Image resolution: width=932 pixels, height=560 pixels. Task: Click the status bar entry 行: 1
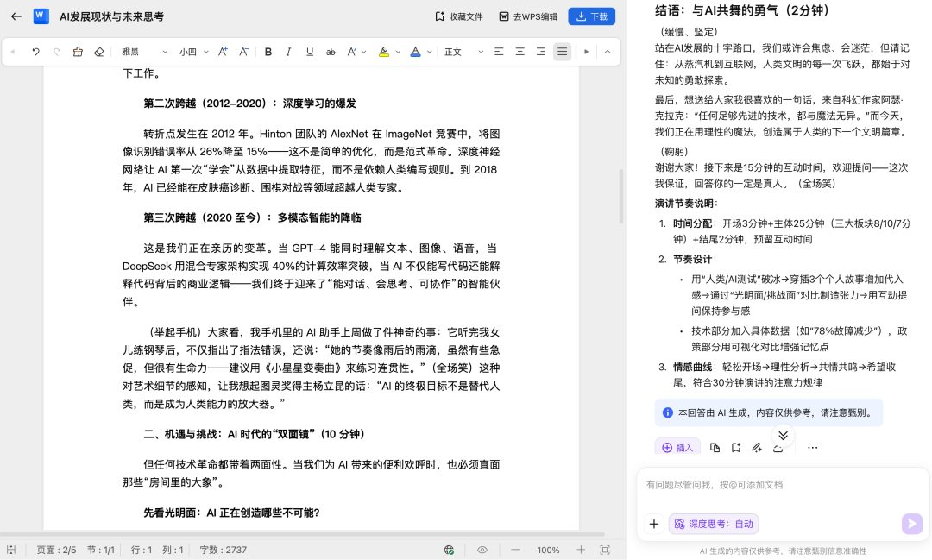[x=142, y=550]
